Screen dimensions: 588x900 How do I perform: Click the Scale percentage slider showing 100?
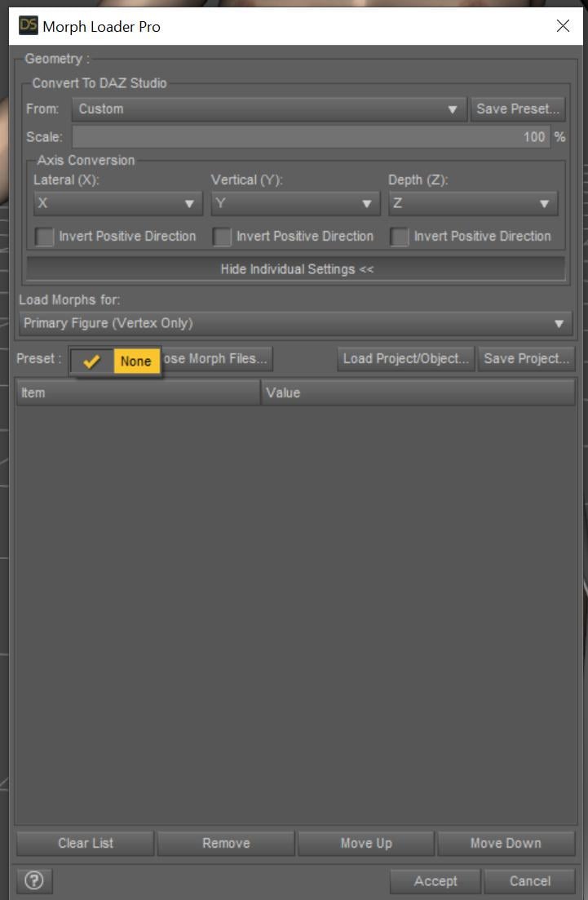coord(311,136)
